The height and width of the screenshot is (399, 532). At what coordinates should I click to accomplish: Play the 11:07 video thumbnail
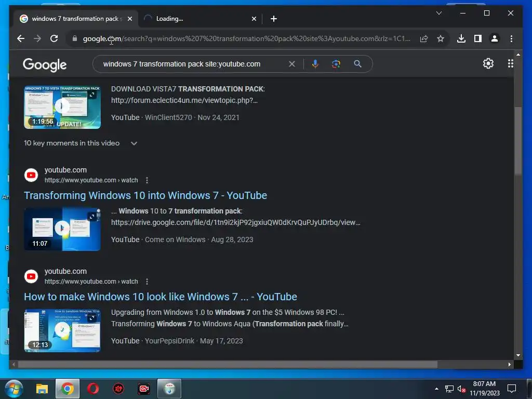coord(62,229)
